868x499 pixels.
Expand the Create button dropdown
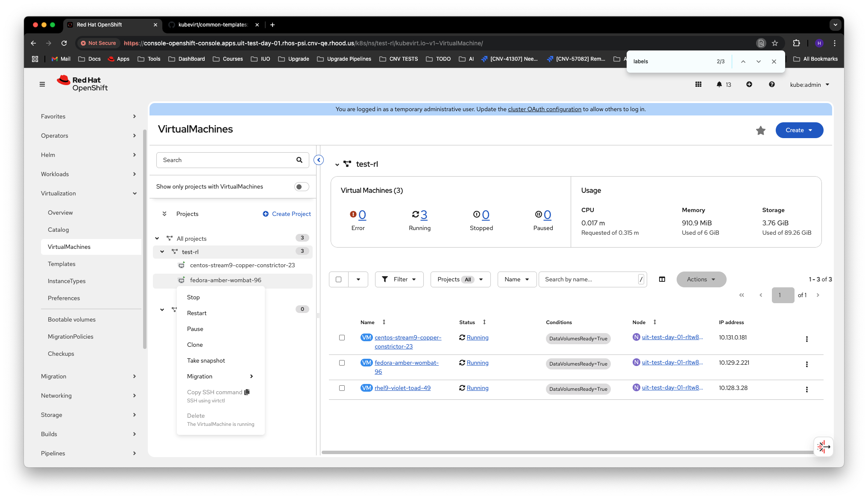[799, 130]
